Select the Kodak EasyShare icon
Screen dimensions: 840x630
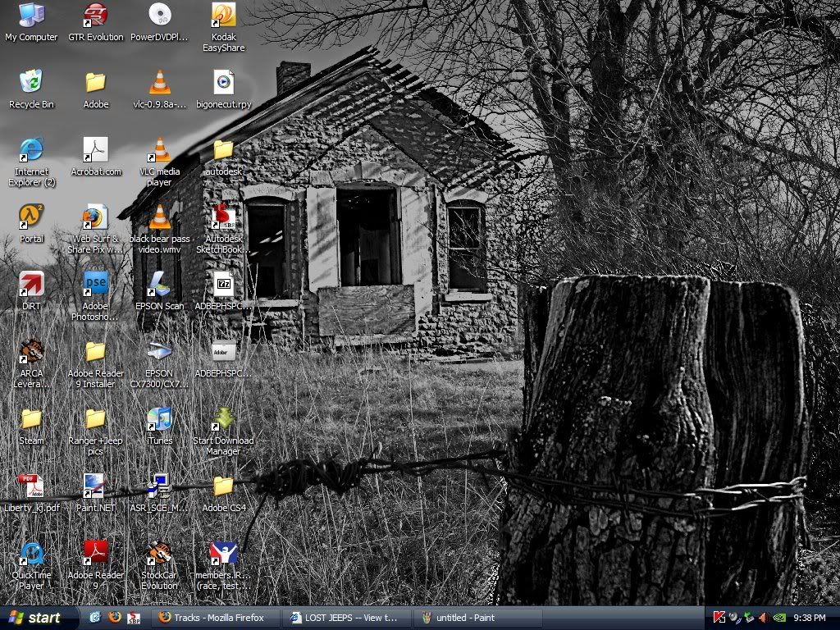click(223, 16)
